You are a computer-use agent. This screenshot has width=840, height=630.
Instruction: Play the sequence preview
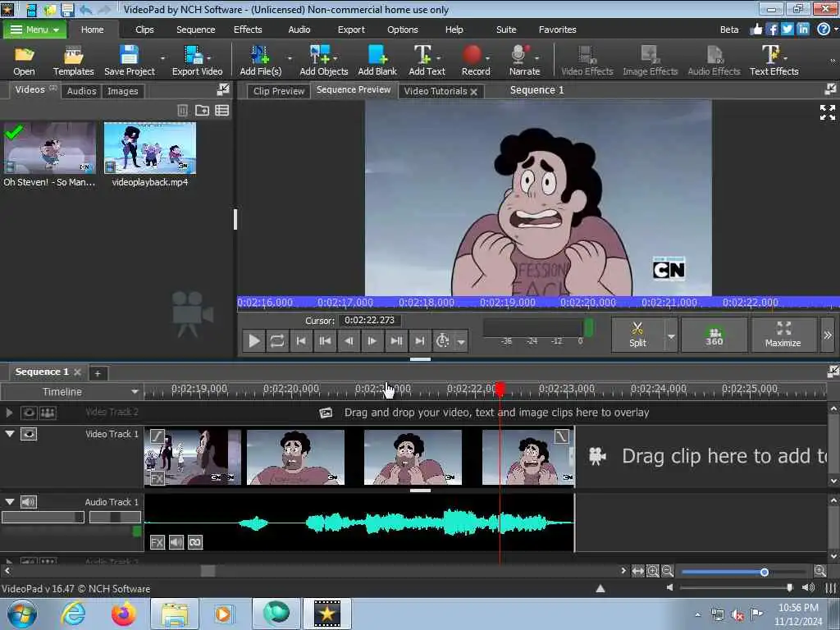coord(254,340)
